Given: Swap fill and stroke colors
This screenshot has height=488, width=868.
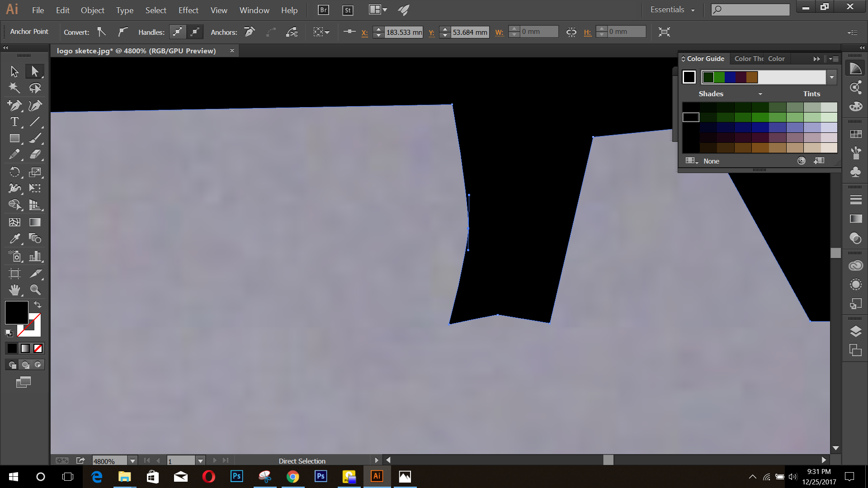Looking at the screenshot, I should pos(38,305).
